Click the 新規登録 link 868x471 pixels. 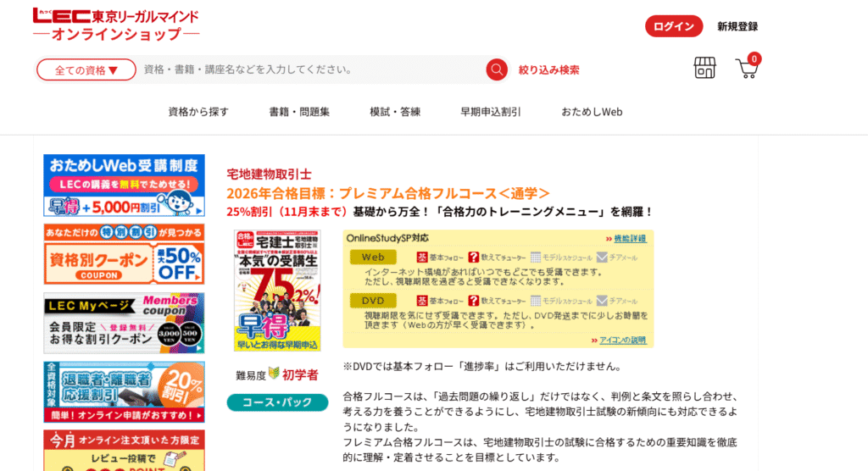pos(737,26)
